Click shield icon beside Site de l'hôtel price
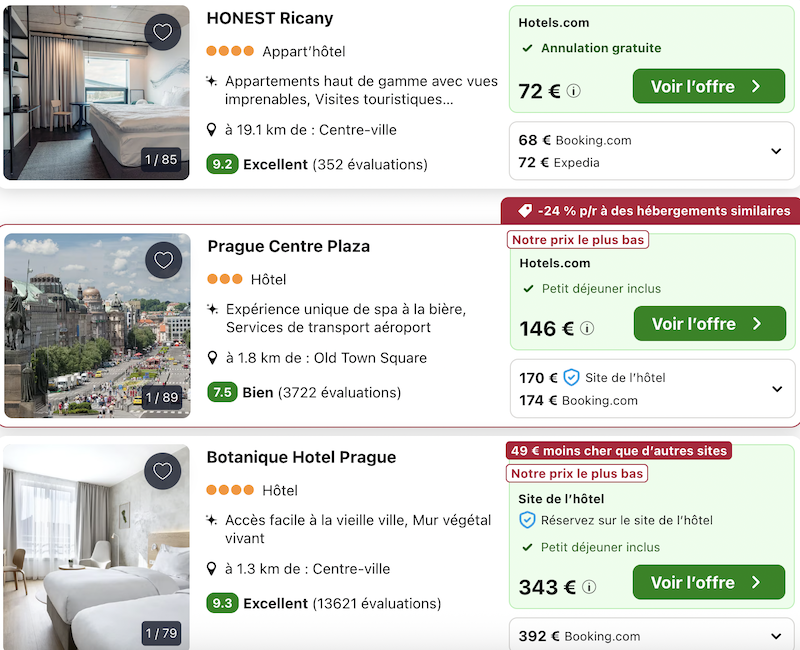The width and height of the screenshot is (800, 650). 571,377
